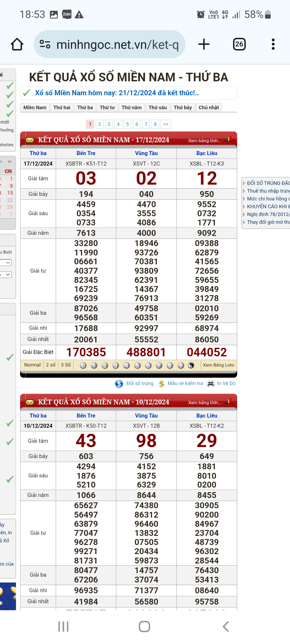The width and height of the screenshot is (290, 644).
Task: Go to next pages with >> arrow
Action: pyautogui.click(x=166, y=124)
